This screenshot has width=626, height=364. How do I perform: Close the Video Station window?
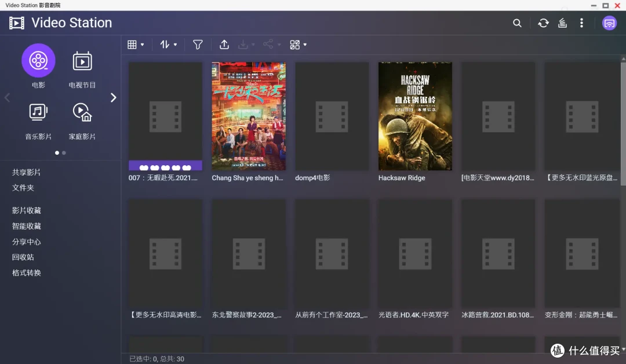(x=617, y=6)
